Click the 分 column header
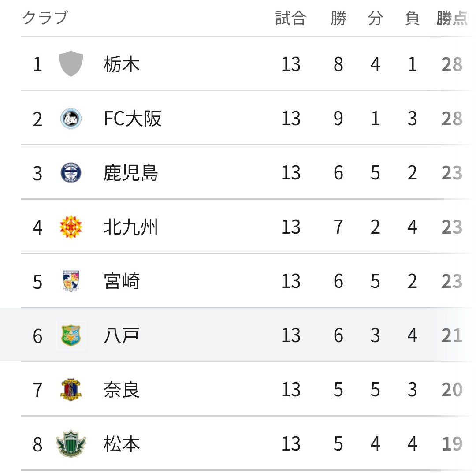Screen dimensions: 476x473 pyautogui.click(x=375, y=18)
